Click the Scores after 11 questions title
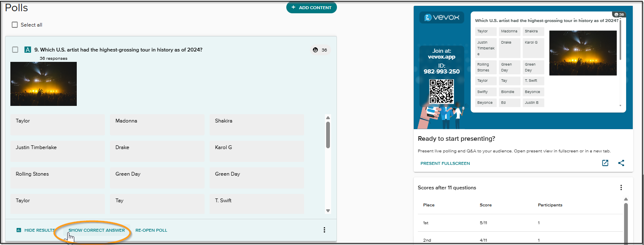 tap(447, 188)
